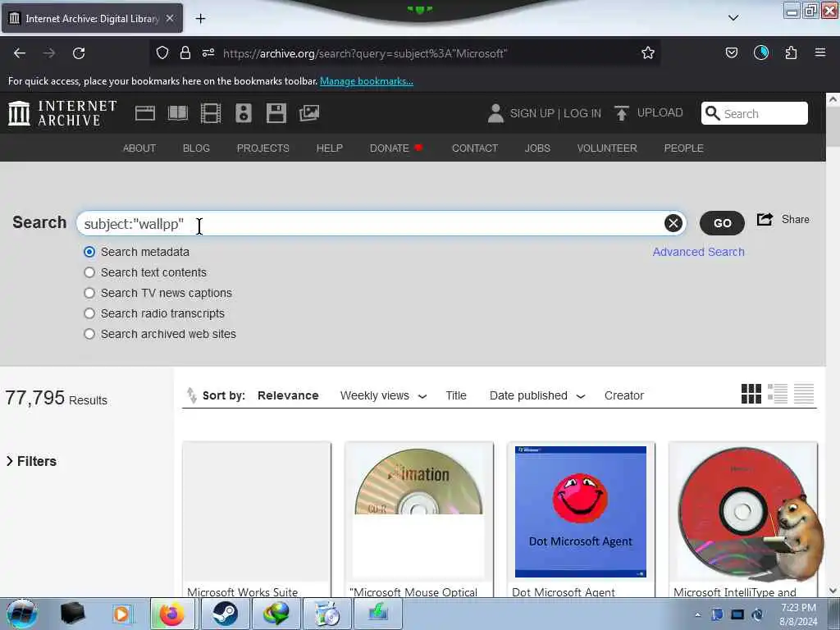The height and width of the screenshot is (630, 840).
Task: Open the VOLUNTEER menu item
Action: coord(607,148)
